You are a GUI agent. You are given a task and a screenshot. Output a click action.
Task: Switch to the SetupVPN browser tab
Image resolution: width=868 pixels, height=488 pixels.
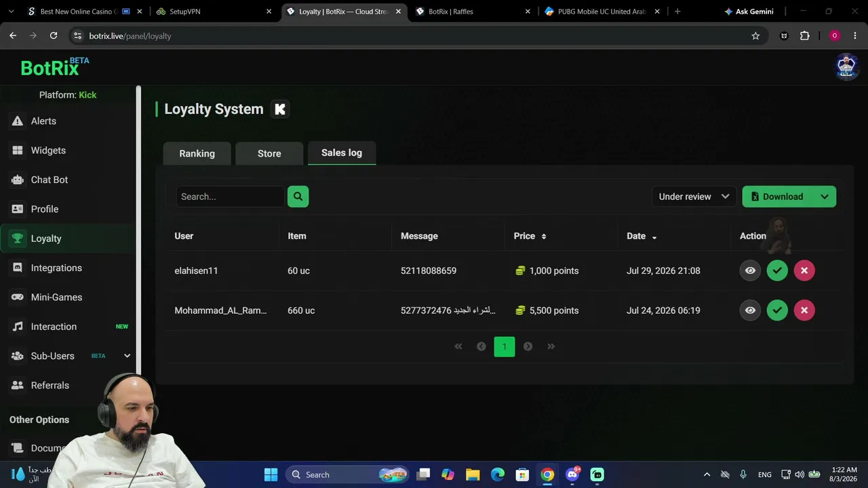click(x=214, y=12)
